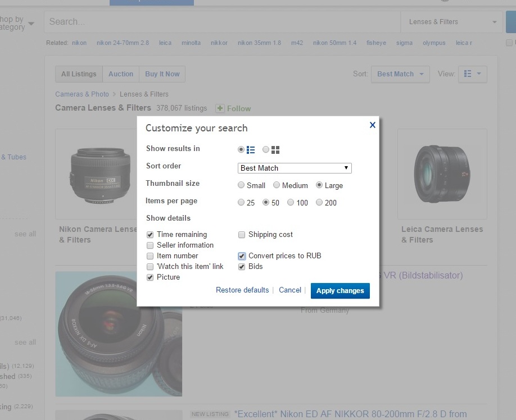Open related search leica r

464,43
